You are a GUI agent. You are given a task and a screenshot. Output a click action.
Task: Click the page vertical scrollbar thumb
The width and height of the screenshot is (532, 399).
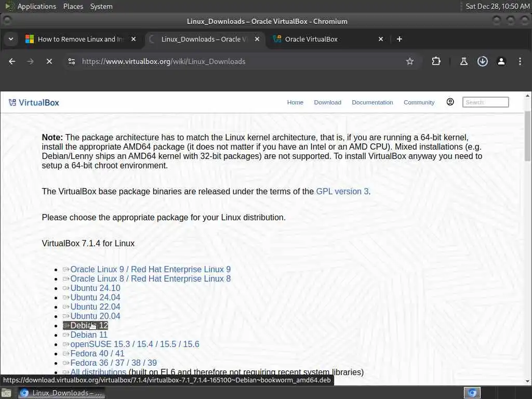coord(527,136)
